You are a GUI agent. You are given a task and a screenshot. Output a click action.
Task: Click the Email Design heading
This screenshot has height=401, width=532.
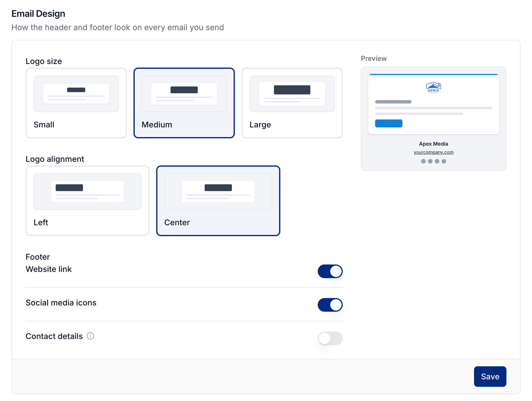tap(38, 14)
